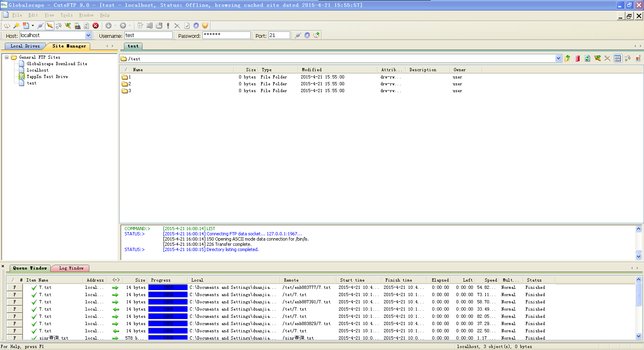644x350 pixels.
Task: Switch to the Queue Window tab
Action: click(30, 268)
